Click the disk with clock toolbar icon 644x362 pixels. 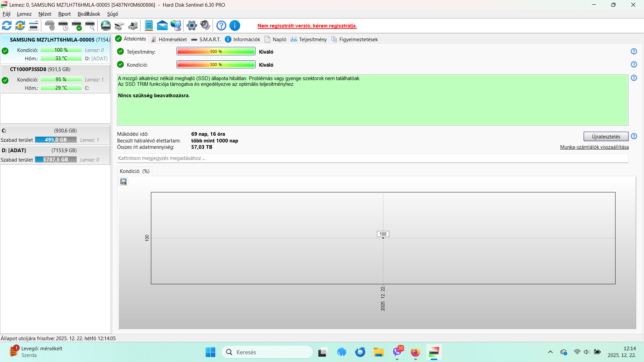(x=63, y=25)
